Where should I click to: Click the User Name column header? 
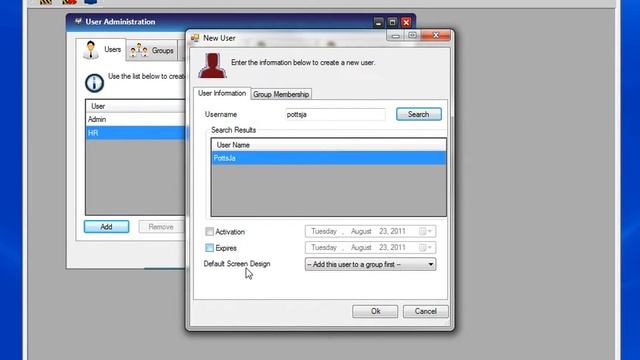click(x=329, y=145)
